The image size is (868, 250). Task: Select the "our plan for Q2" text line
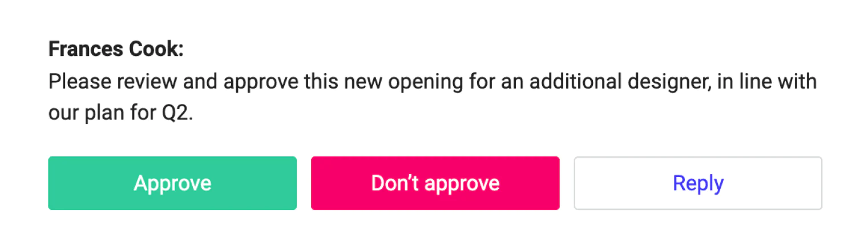(x=121, y=113)
